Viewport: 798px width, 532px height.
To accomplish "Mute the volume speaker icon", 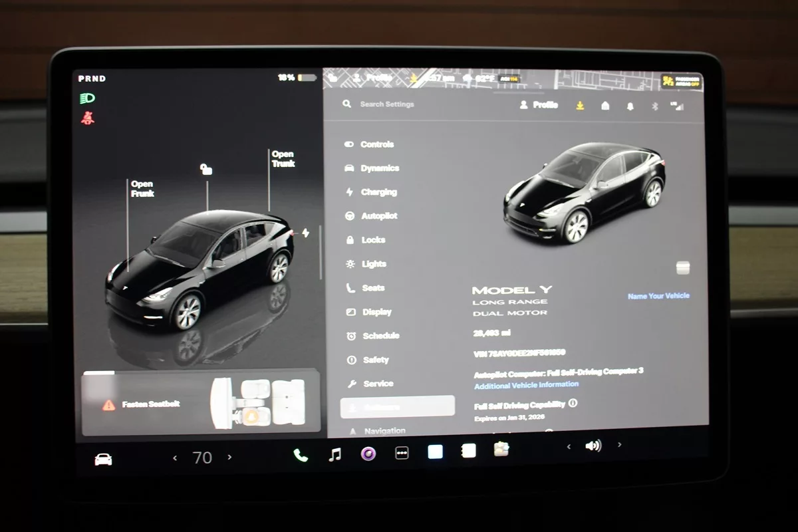I will click(x=593, y=446).
